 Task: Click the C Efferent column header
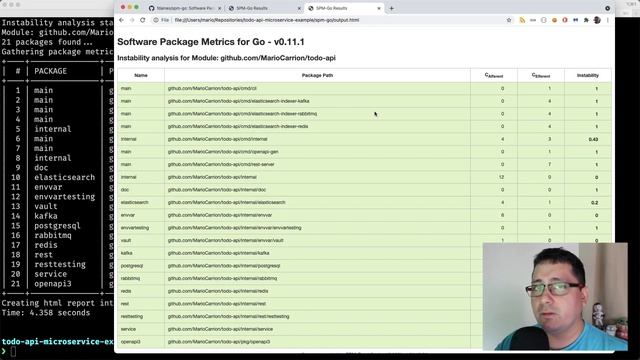pyautogui.click(x=541, y=76)
